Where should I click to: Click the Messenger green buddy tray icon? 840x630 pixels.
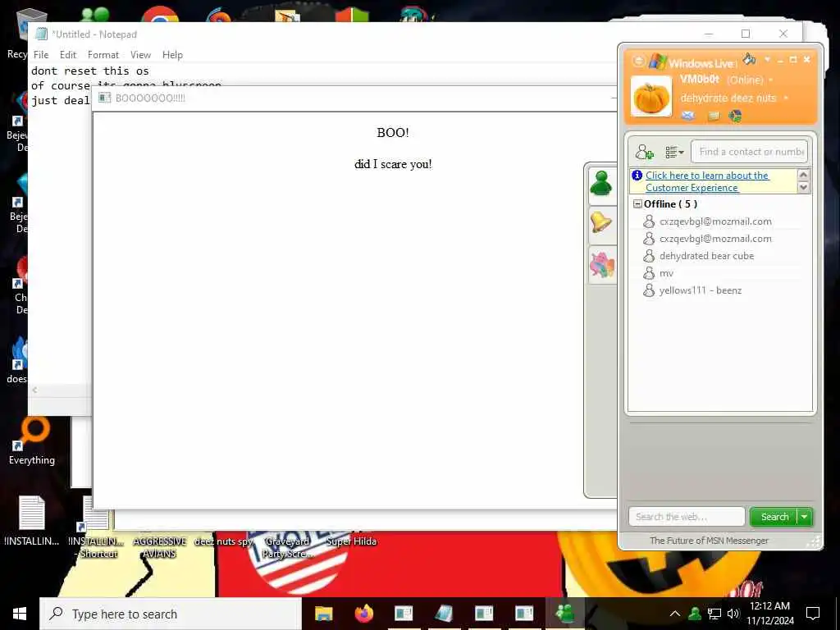coord(695,614)
